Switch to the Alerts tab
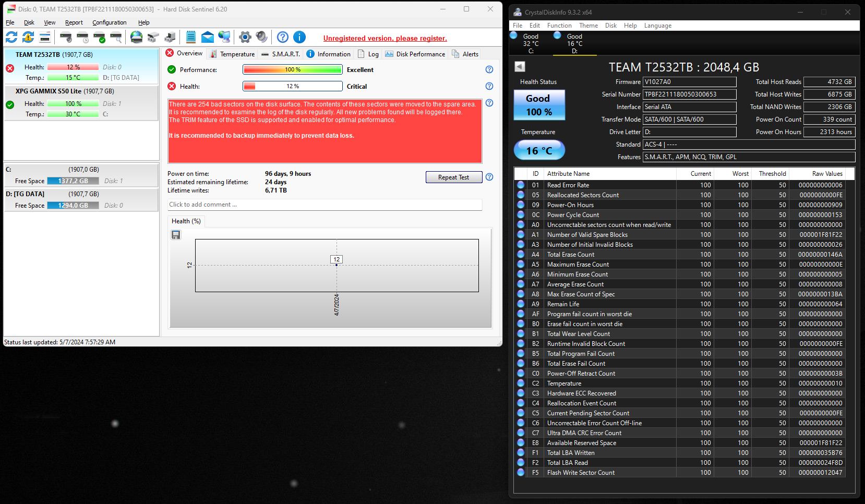This screenshot has width=865, height=504. 465,54
